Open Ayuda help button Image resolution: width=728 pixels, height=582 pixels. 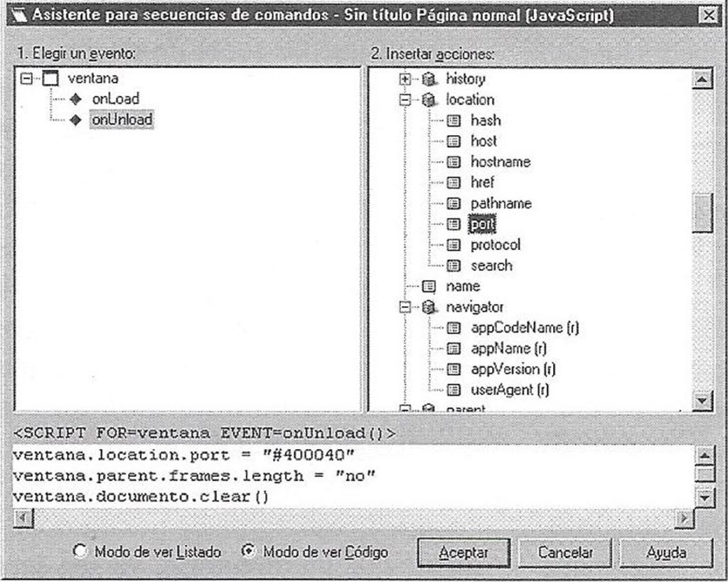click(666, 552)
